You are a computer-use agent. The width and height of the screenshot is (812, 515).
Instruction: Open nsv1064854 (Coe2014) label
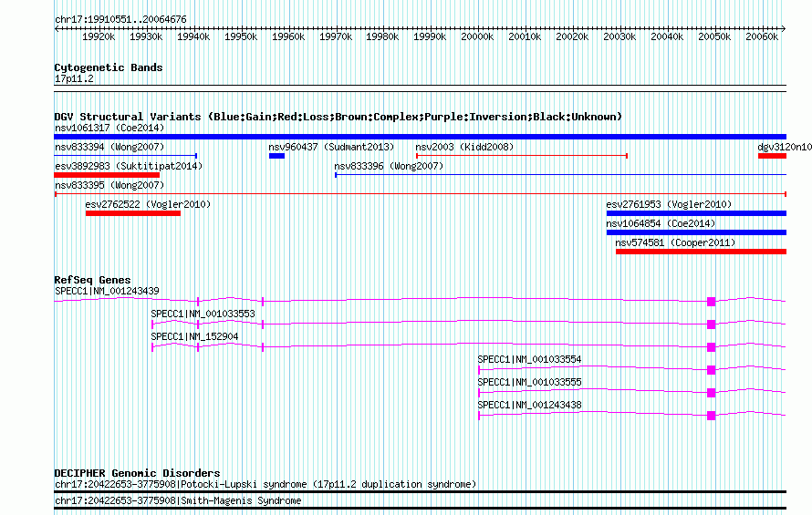661,223
